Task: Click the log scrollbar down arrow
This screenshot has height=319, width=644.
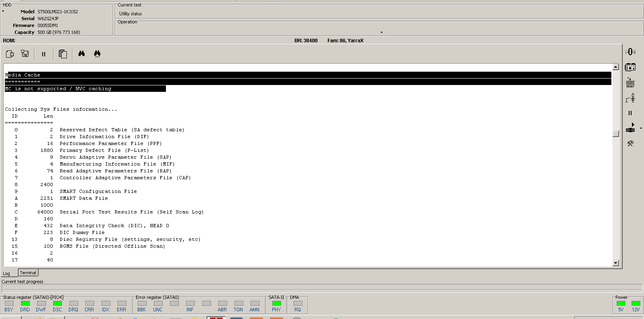Action: pos(615,263)
